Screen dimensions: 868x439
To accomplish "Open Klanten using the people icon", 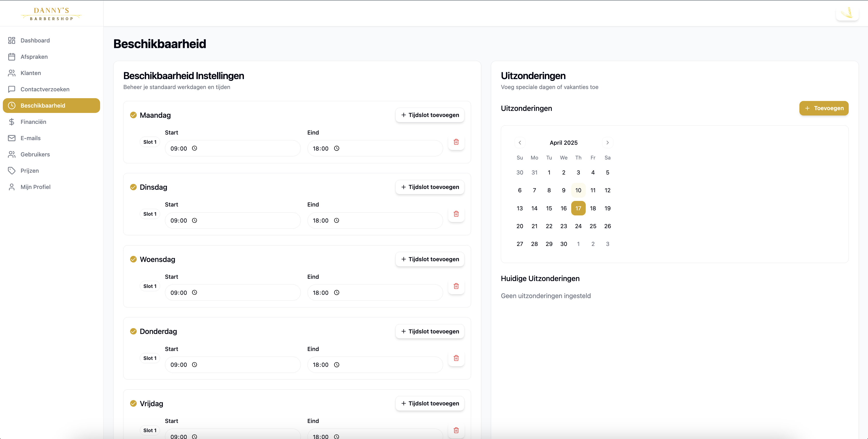I will 11,73.
